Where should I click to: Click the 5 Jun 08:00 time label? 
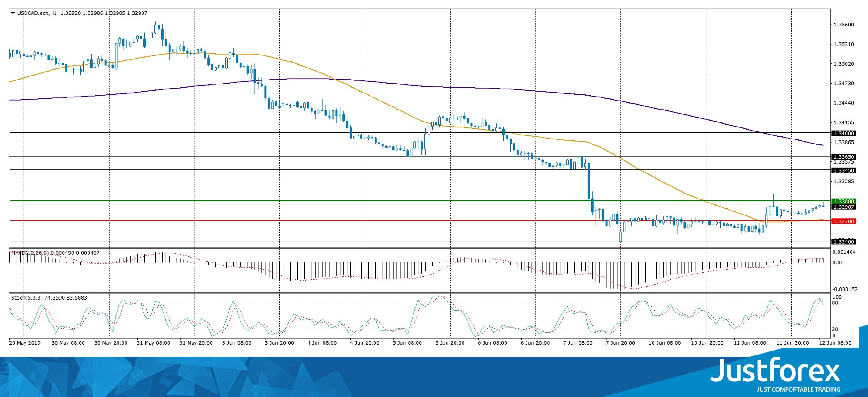(x=407, y=343)
